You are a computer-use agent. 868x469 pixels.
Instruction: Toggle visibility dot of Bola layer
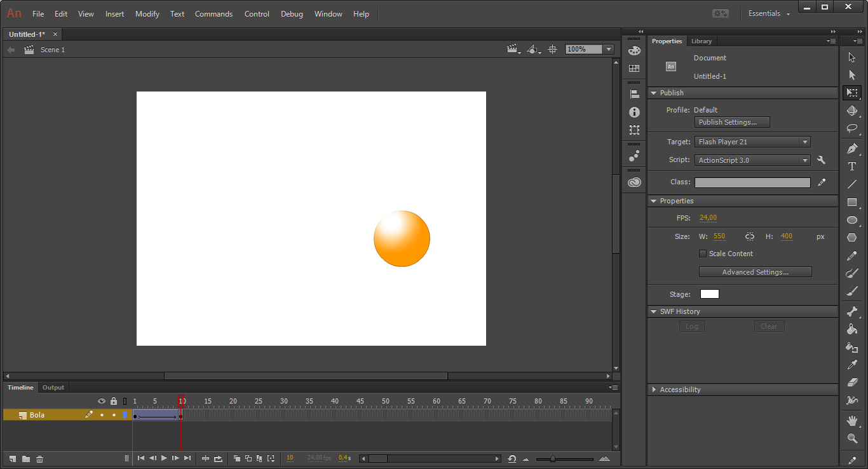102,415
